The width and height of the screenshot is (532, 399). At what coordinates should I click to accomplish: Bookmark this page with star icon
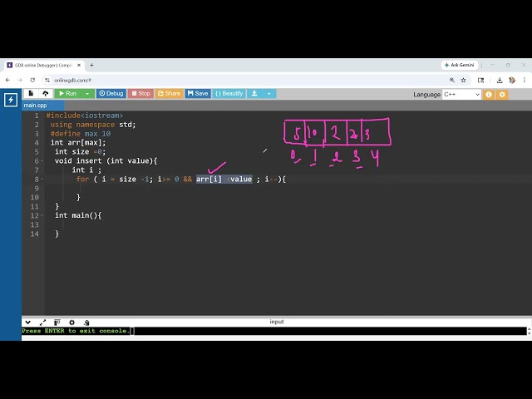(x=464, y=81)
